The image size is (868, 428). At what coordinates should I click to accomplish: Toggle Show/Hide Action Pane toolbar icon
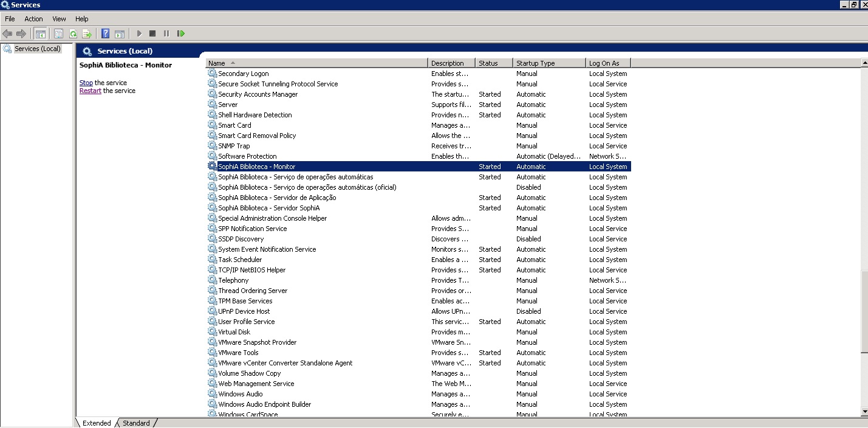pyautogui.click(x=120, y=33)
